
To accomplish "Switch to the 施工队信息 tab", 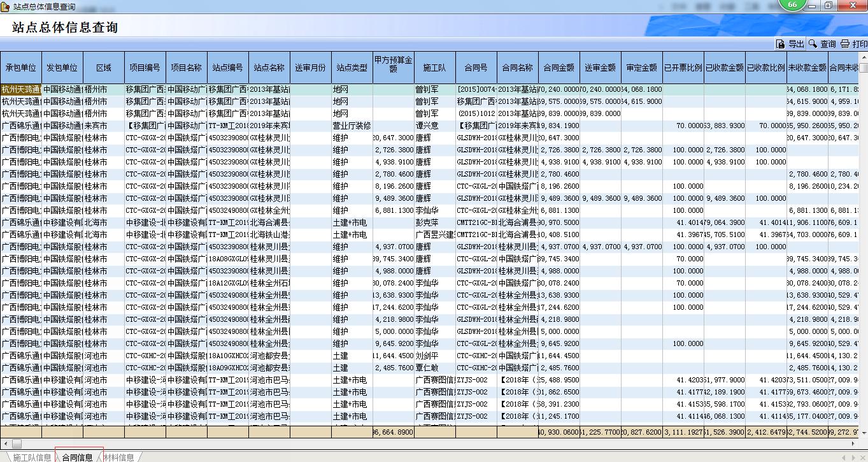I will pyautogui.click(x=31, y=457).
